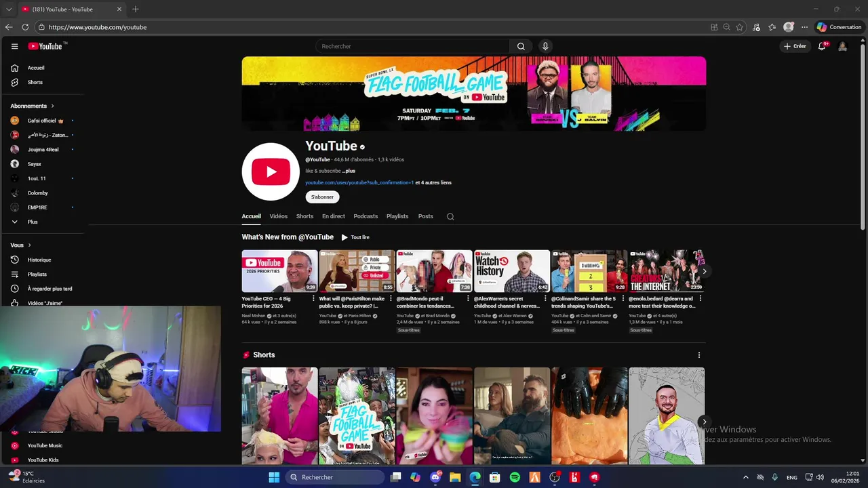868x488 pixels.
Task: Click the Créer button
Action: click(x=795, y=46)
